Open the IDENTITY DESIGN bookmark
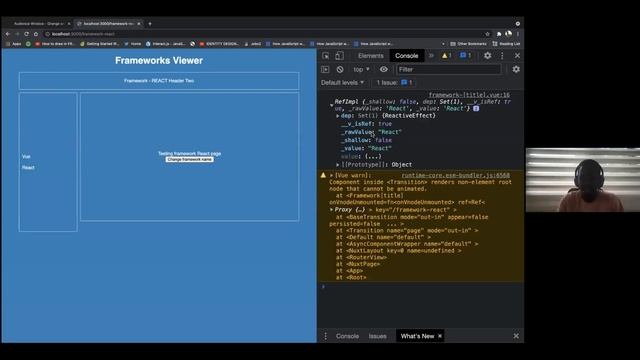 (220, 44)
